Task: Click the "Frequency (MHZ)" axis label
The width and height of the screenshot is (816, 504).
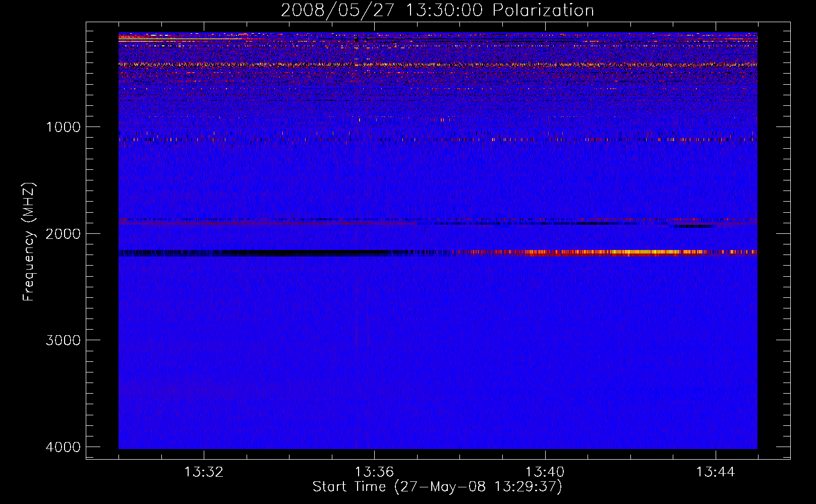Action: (29, 242)
